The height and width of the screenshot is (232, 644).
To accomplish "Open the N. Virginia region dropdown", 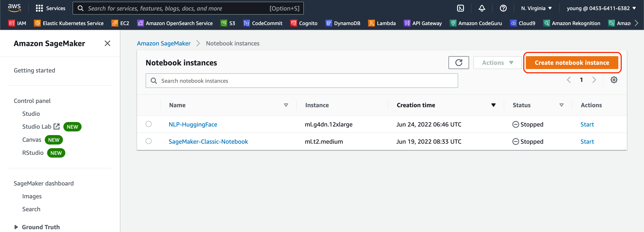I will tap(536, 8).
